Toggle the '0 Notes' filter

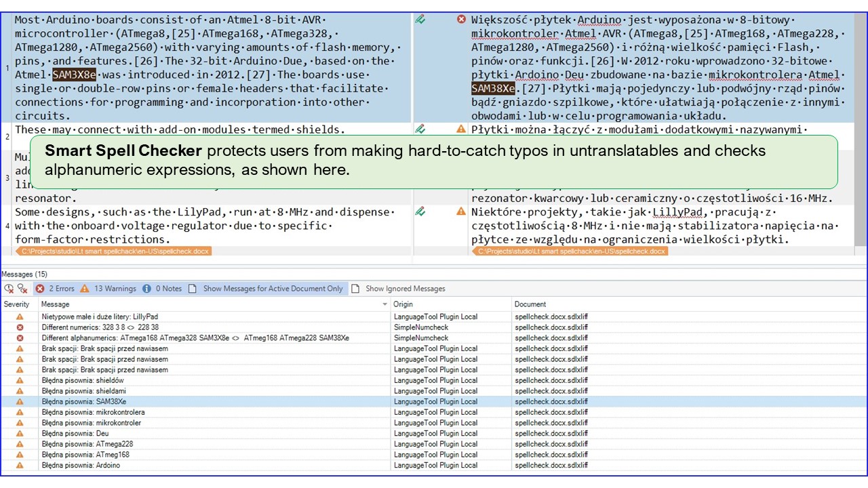coord(162,289)
